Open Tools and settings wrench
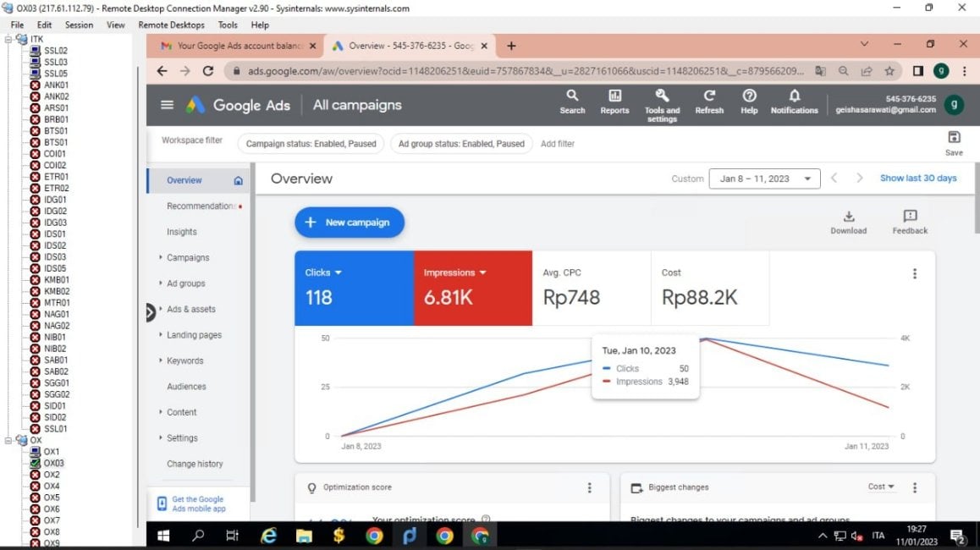980x550 pixels. click(662, 105)
